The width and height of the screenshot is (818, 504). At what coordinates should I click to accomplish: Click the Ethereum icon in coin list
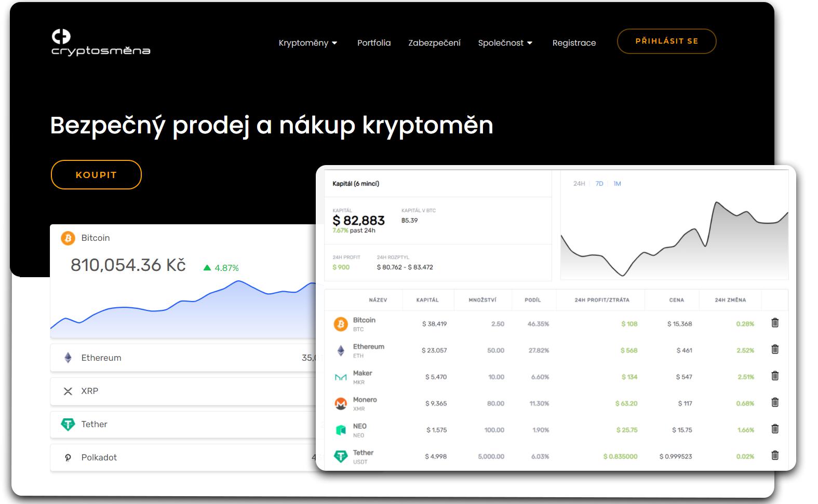68,358
